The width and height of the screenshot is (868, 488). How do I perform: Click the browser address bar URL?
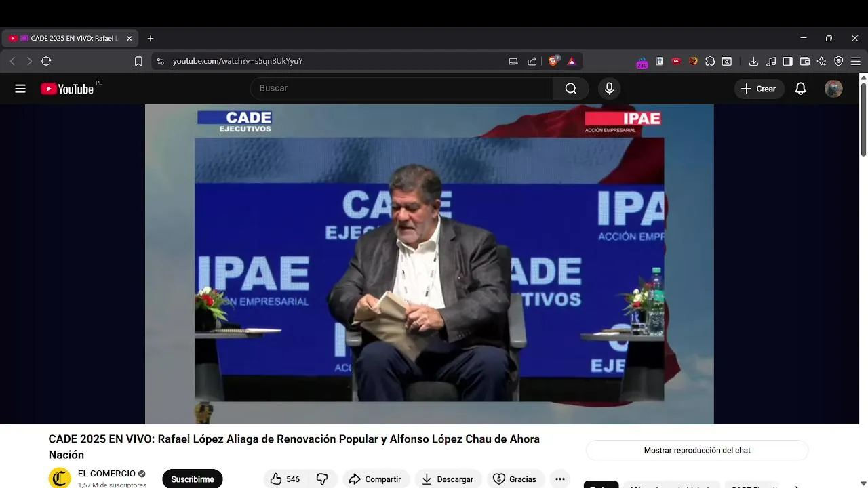[x=237, y=61]
